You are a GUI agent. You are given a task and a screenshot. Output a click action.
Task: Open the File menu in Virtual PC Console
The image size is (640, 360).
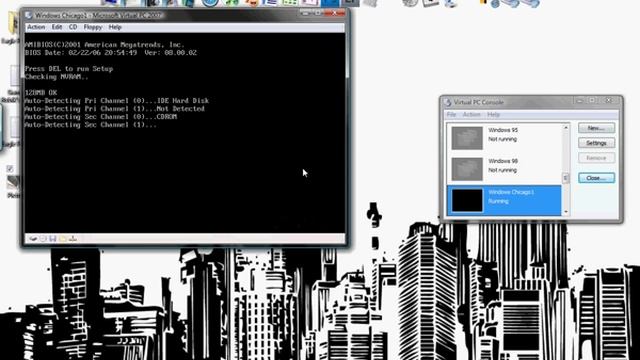click(451, 114)
